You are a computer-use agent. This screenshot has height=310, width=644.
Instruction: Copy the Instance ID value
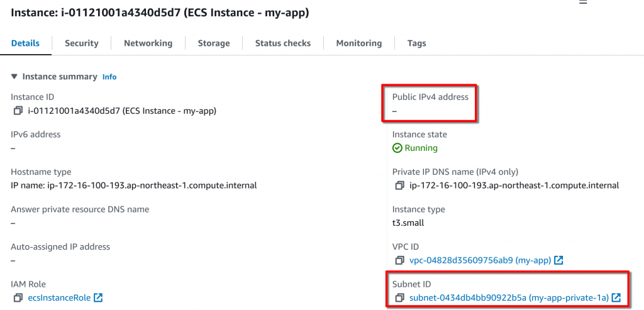click(x=18, y=111)
